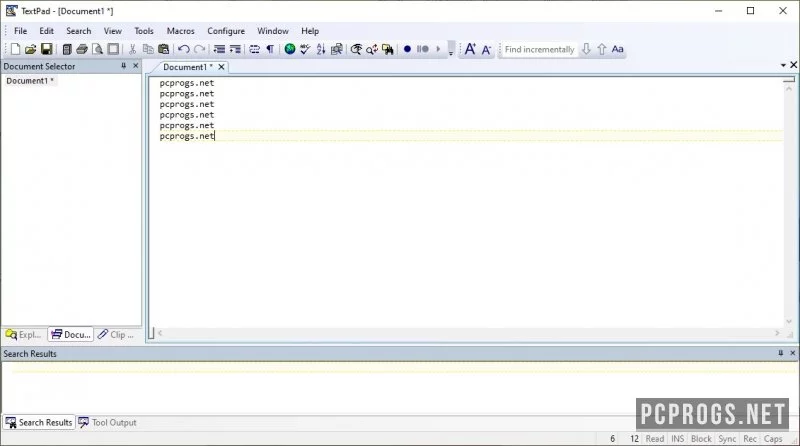The image size is (800, 446).
Task: Click the Manage Files toolbar icon
Action: click(x=67, y=49)
